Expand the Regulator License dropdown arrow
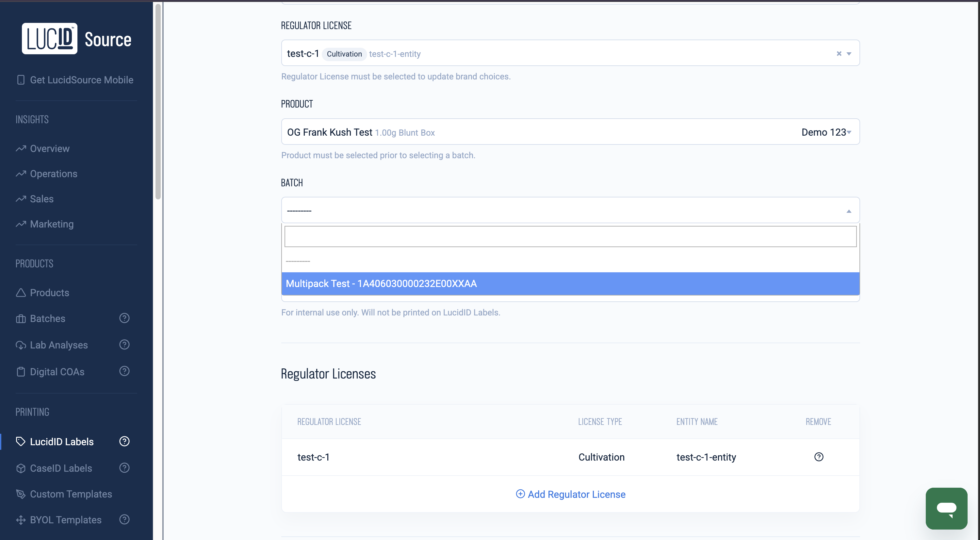 [x=849, y=54]
